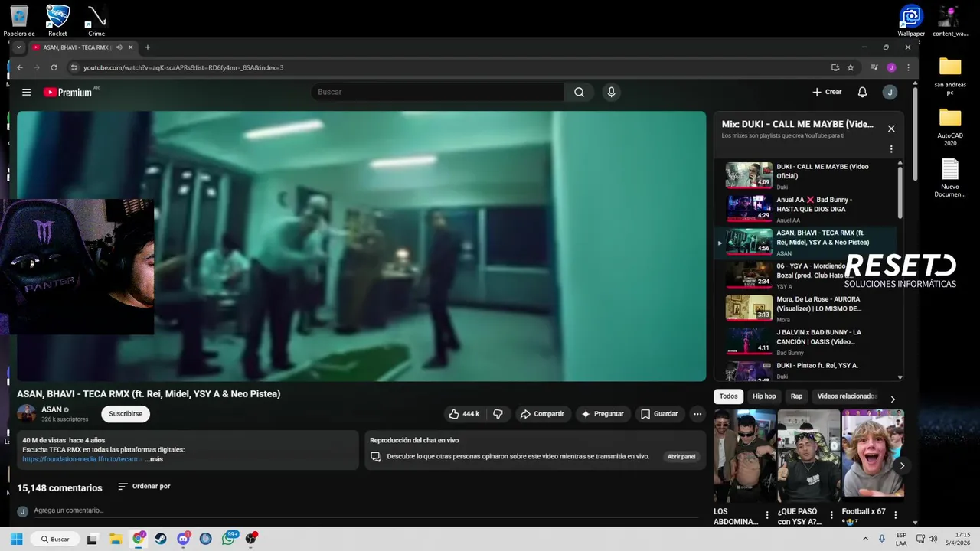Open options for Football x 67 short

pyautogui.click(x=895, y=516)
